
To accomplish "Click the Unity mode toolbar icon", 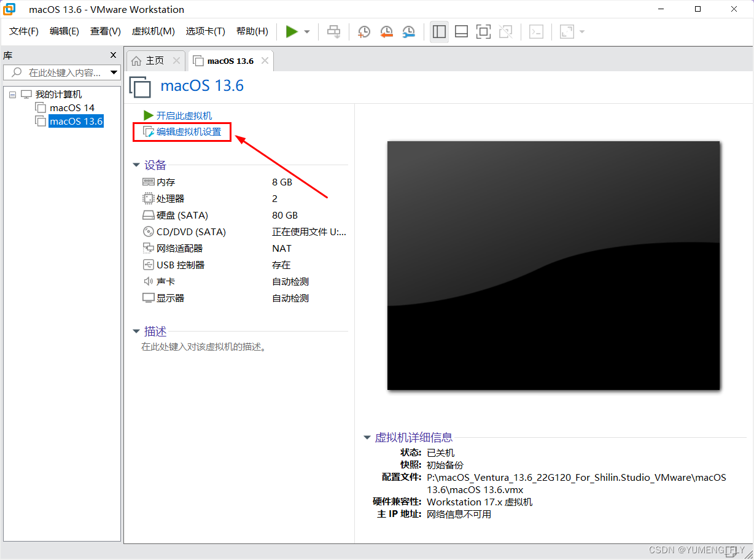I will click(506, 32).
